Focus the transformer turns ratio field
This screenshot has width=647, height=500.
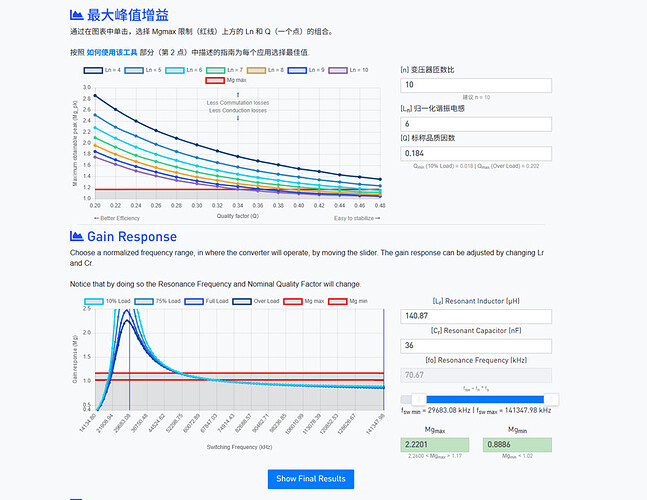pos(474,85)
